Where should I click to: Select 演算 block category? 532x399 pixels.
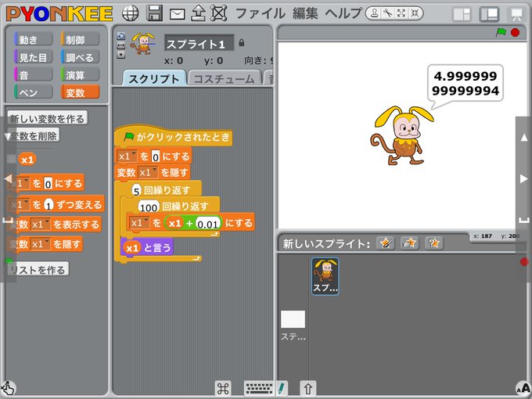coord(80,74)
